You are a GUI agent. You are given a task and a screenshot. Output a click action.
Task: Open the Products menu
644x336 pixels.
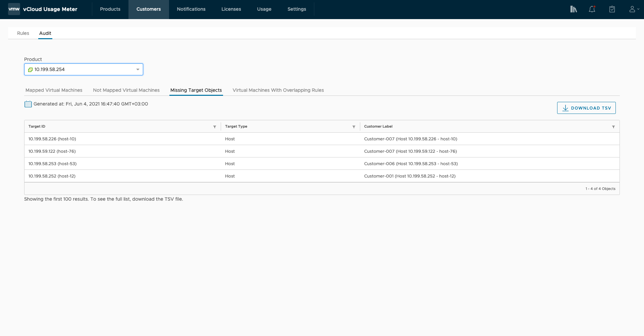click(x=110, y=9)
